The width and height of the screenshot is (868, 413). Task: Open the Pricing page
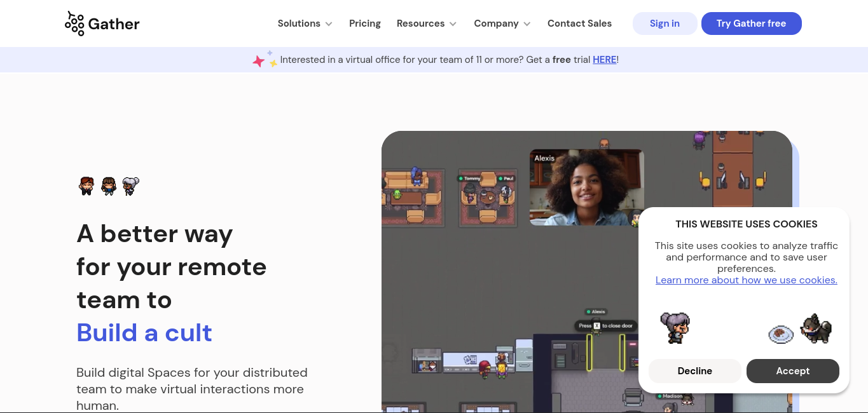pyautogui.click(x=365, y=24)
